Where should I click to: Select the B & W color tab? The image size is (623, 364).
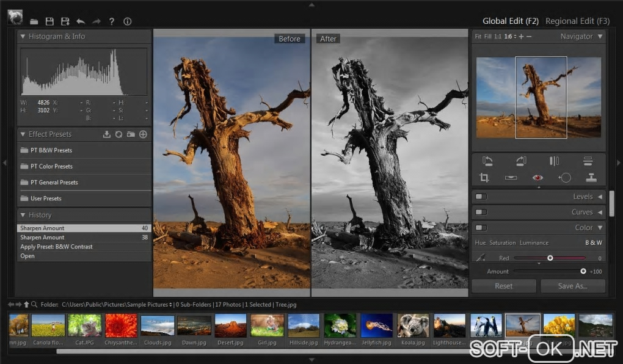pyautogui.click(x=593, y=242)
